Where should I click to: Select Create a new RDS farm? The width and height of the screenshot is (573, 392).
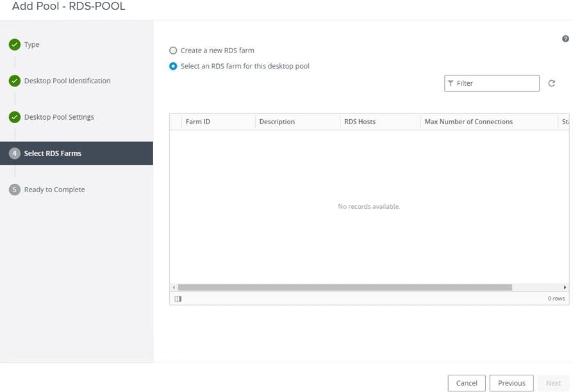click(173, 51)
